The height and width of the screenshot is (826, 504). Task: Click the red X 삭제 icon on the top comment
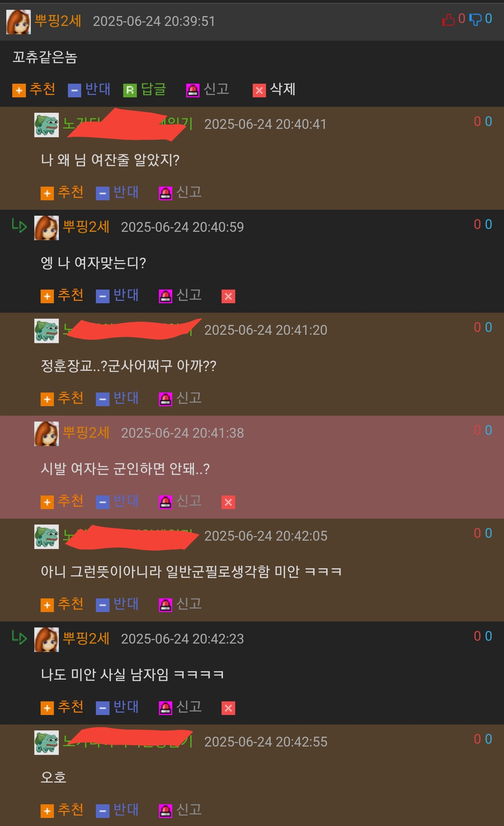(259, 90)
